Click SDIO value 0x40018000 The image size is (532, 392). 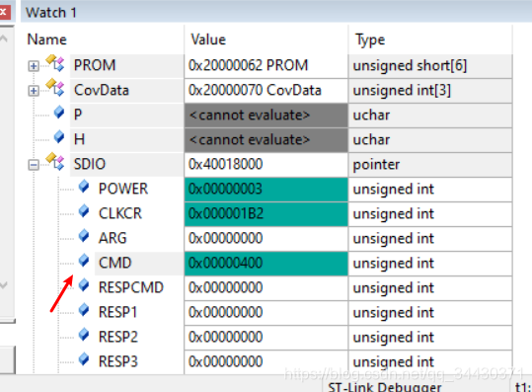(x=266, y=165)
